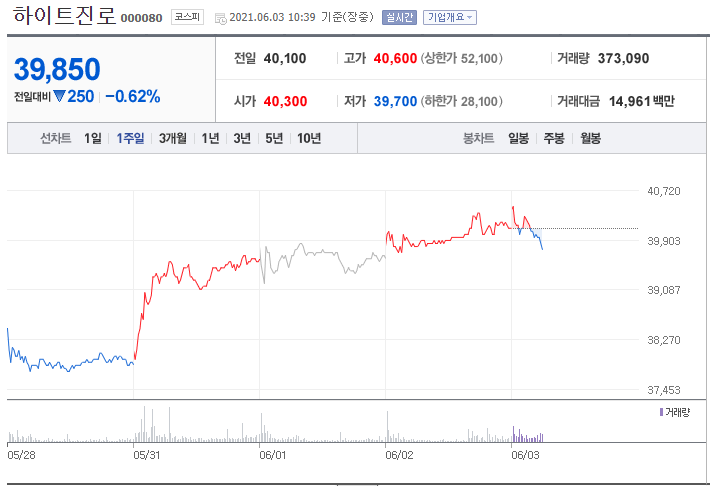
Task: Click the 저가 value 39,700
Action: pyautogui.click(x=395, y=101)
